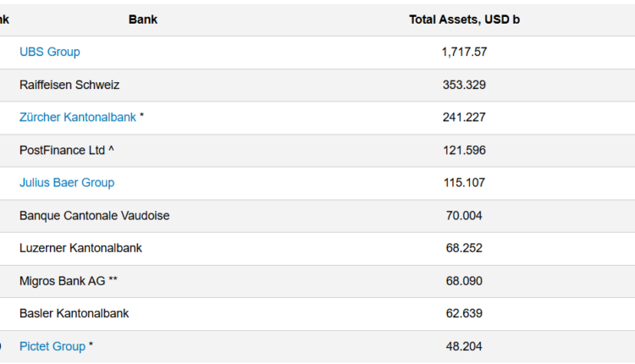Open the Pictet Group link
Screen dimensions: 635x364
pyautogui.click(x=52, y=346)
